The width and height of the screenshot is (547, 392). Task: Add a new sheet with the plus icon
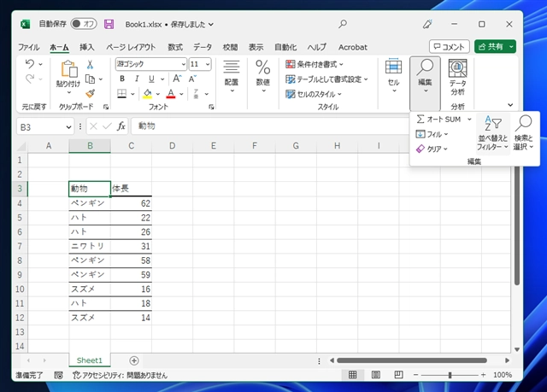(x=134, y=360)
